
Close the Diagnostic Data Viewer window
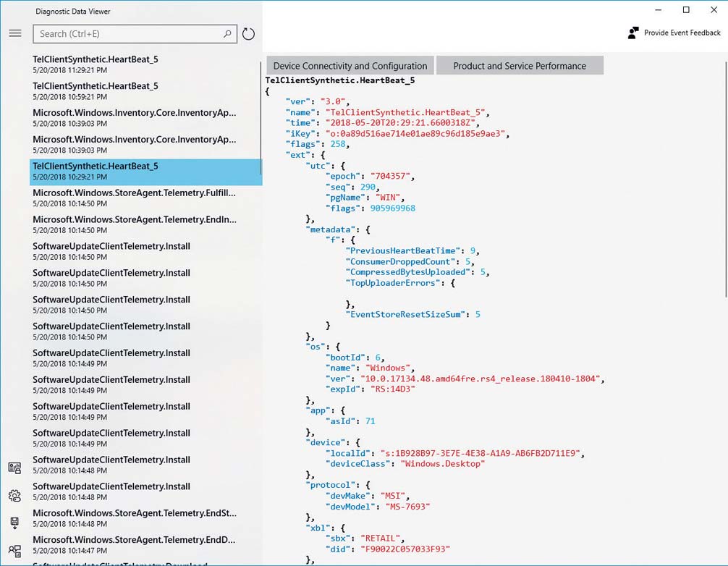pos(714,9)
